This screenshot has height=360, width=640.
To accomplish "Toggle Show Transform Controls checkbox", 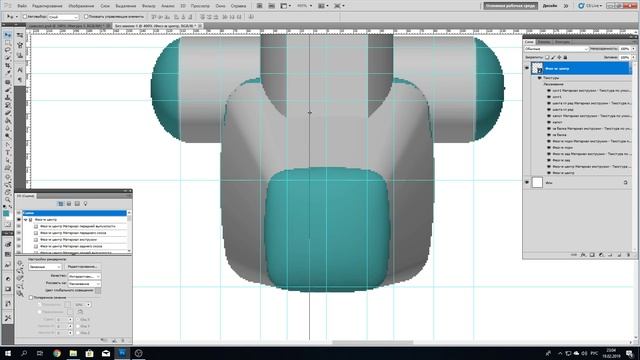I will [x=86, y=17].
